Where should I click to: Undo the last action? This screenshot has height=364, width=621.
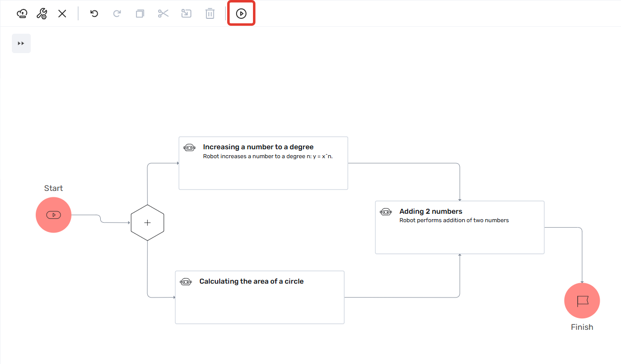point(94,14)
